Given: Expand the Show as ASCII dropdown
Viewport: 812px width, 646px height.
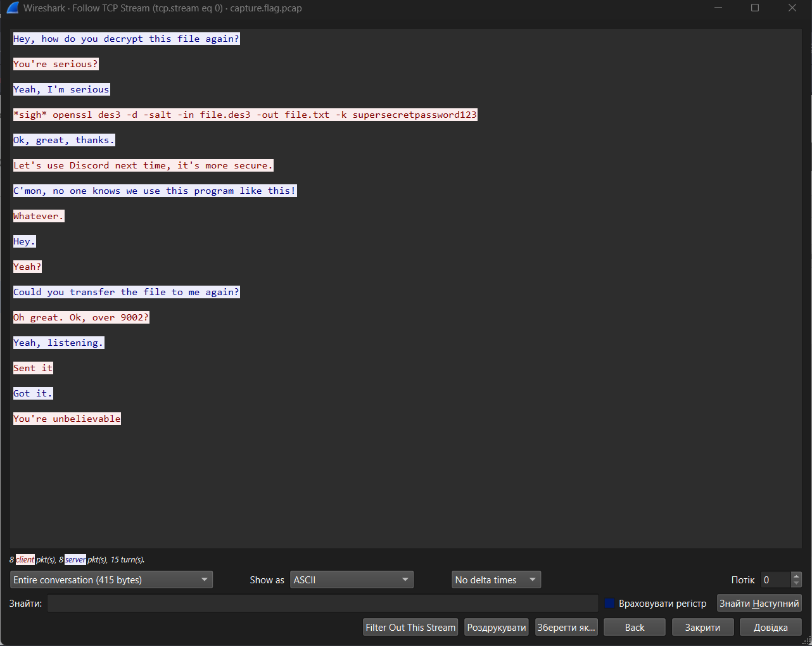Looking at the screenshot, I should (352, 580).
